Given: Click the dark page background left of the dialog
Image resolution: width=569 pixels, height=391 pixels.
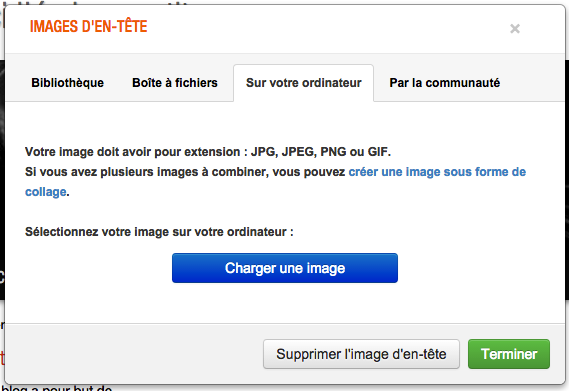Looking at the screenshot, I should coord(2,182).
